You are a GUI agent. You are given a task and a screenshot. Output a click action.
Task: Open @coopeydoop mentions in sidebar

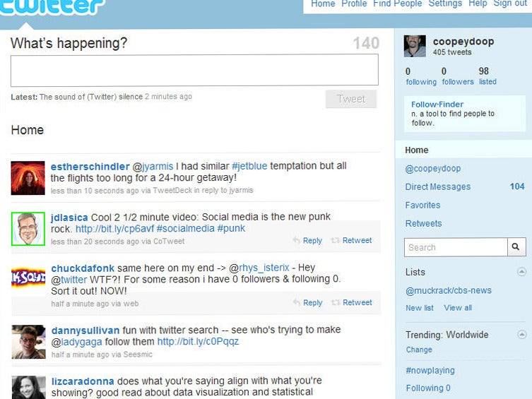433,169
